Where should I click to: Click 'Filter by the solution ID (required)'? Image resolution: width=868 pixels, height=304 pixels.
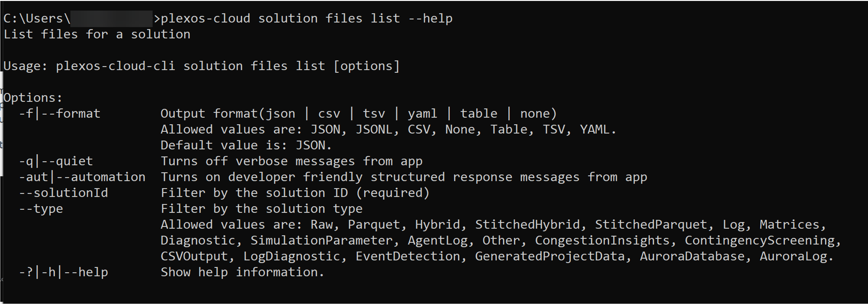(295, 193)
